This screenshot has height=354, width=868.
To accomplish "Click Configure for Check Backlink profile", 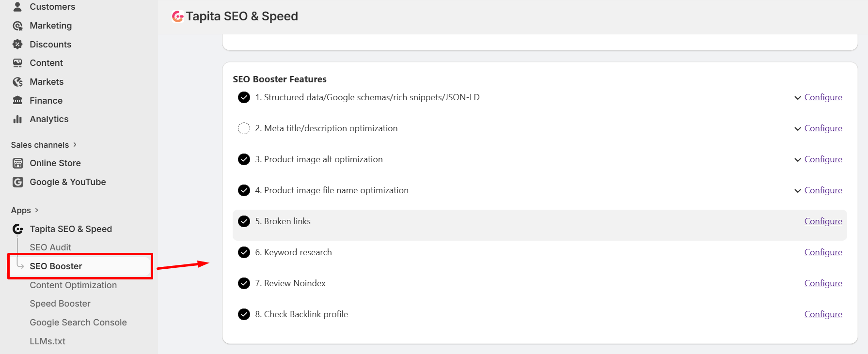I will (x=823, y=314).
